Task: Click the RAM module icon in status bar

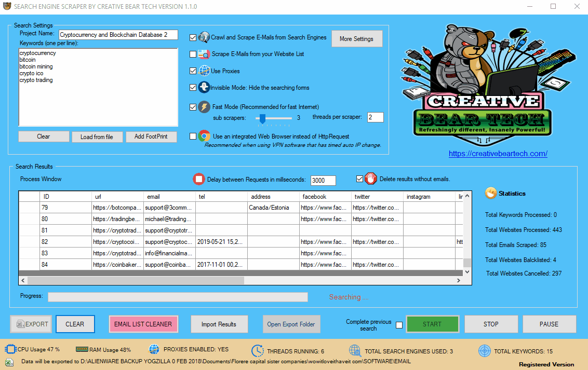Action: point(82,349)
